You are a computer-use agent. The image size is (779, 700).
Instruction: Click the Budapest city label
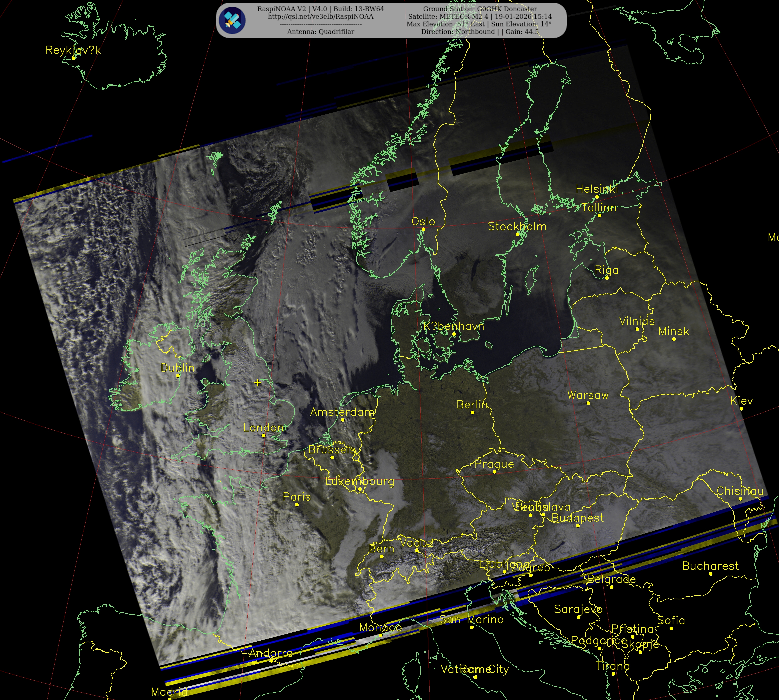(578, 518)
